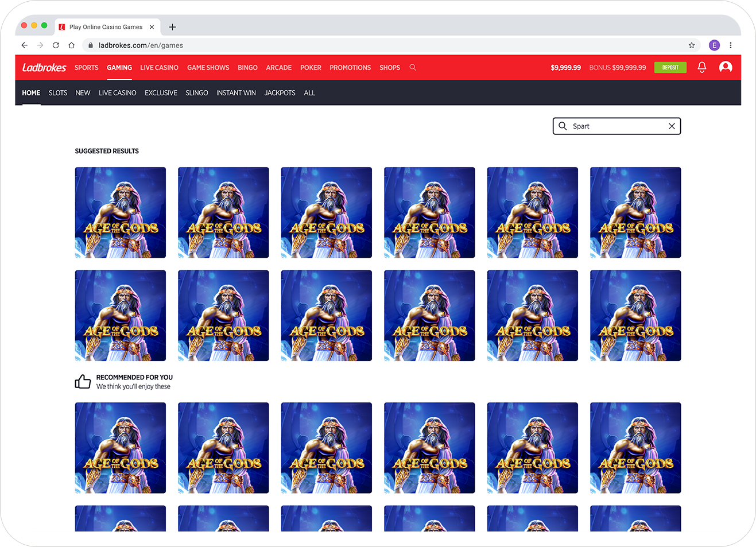Click the Bonus $99,999.99 amount
The height and width of the screenshot is (547, 756).
618,68
